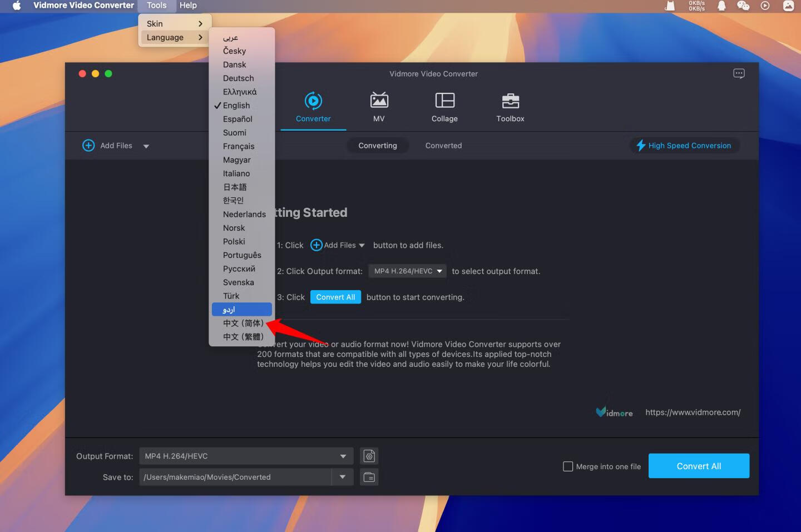This screenshot has height=532, width=801.
Task: Select the Korean 한국인 language option
Action: [x=242, y=201]
